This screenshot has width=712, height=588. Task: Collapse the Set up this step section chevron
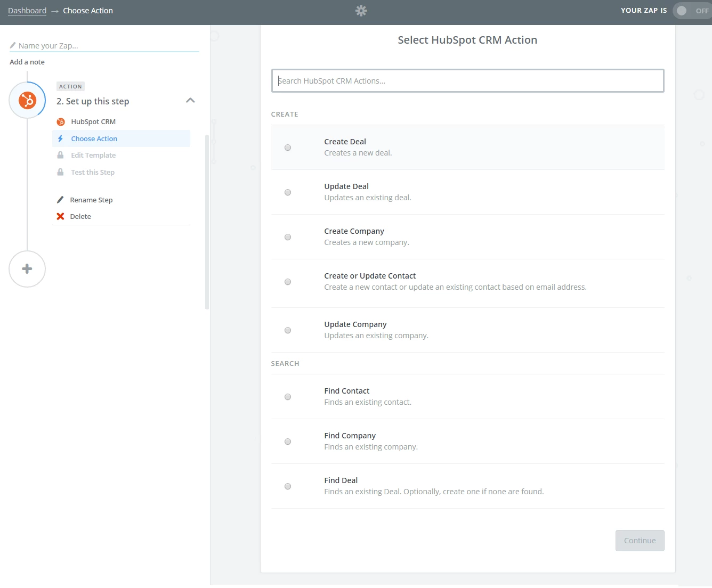(x=190, y=100)
